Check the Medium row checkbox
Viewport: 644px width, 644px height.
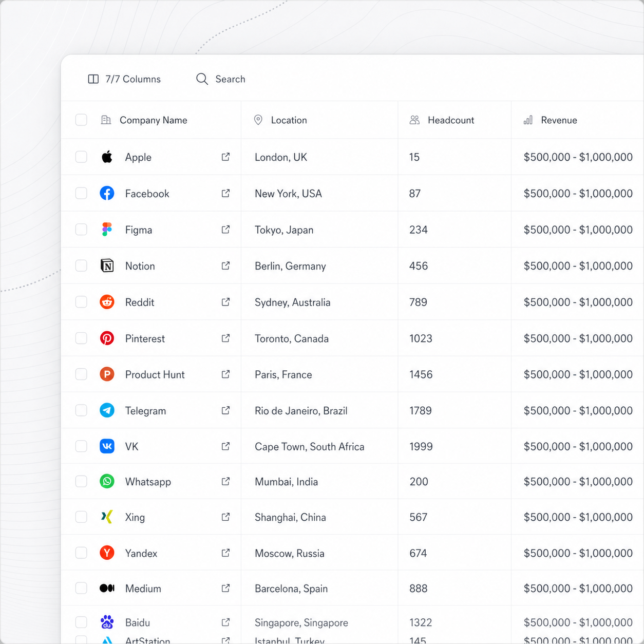coord(81,588)
